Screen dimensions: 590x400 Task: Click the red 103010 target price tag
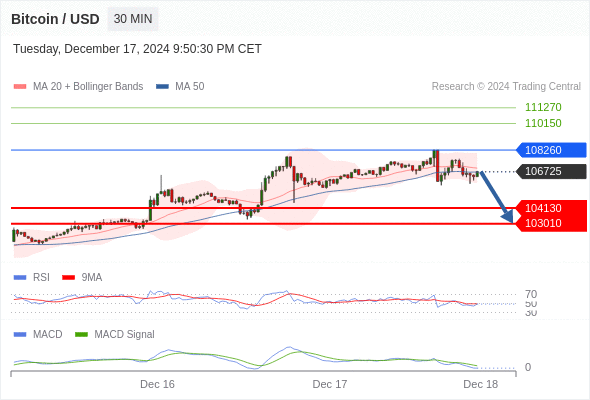pos(551,223)
